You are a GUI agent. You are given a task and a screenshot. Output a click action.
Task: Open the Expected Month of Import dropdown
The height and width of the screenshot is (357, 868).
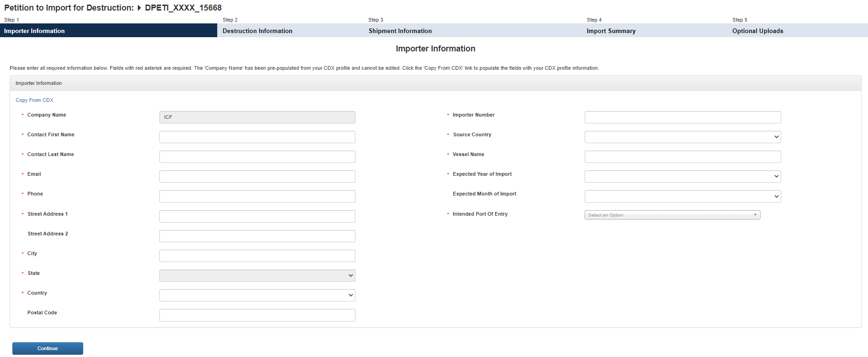(x=682, y=196)
